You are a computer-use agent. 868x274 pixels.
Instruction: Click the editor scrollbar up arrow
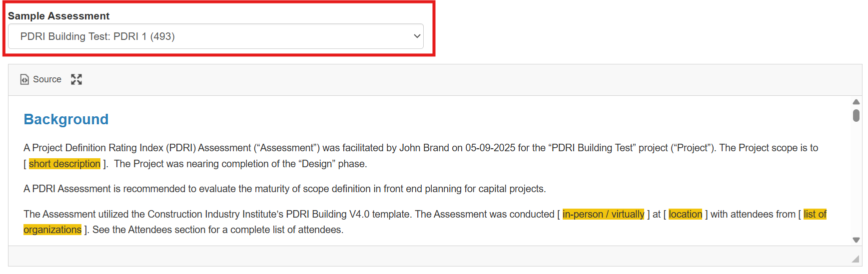point(856,102)
